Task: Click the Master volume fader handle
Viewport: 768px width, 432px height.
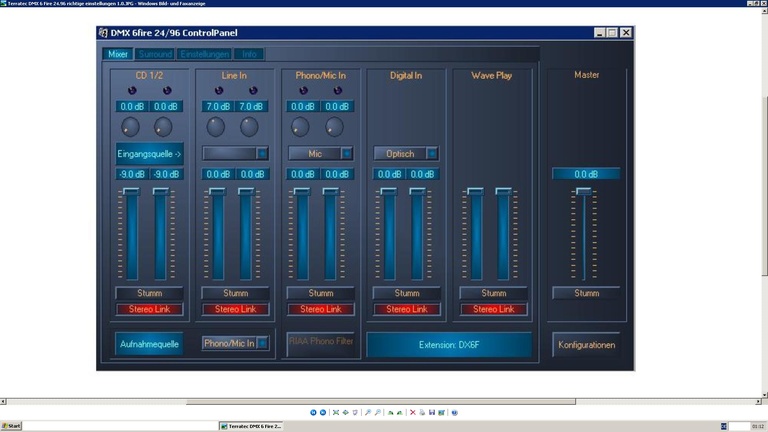Action: [x=586, y=191]
